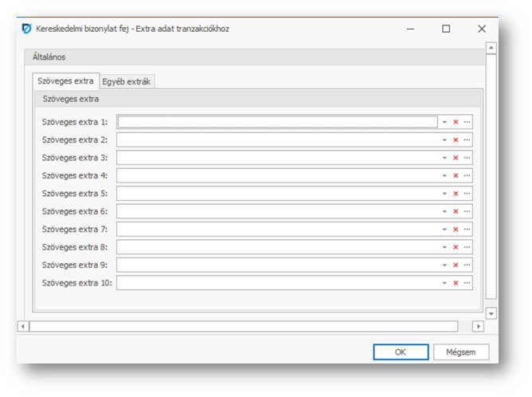
Task: Confirm the dialog with the OK button
Action: [x=401, y=352]
